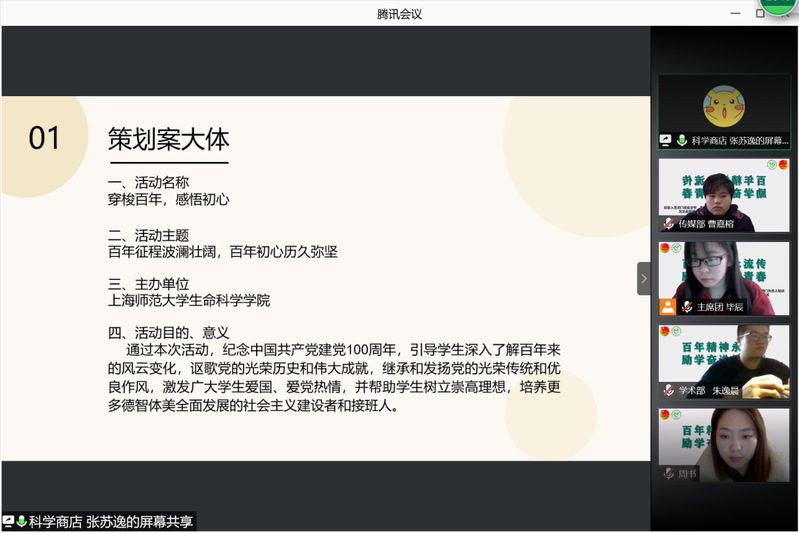Click the muted microphone icon beside 传媒部 曹嘉格
Image resolution: width=799 pixels, height=533 pixels.
(669, 224)
